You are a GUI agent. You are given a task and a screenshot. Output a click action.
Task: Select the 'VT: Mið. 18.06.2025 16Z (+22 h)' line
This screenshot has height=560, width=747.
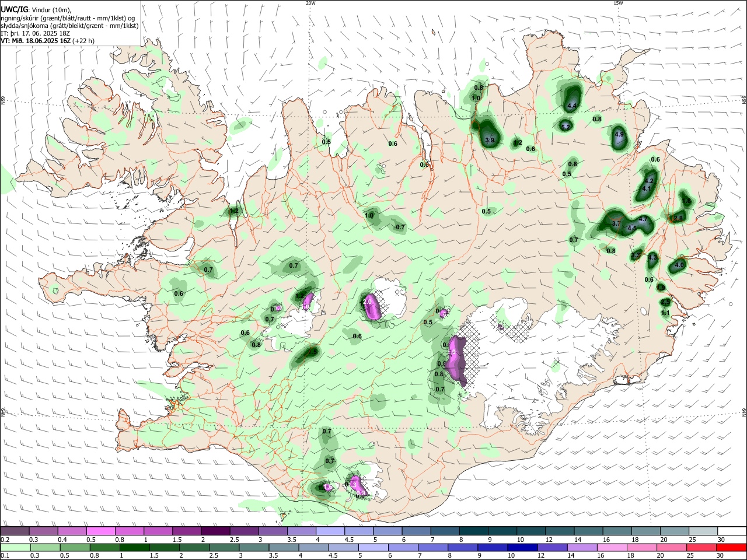click(x=47, y=41)
